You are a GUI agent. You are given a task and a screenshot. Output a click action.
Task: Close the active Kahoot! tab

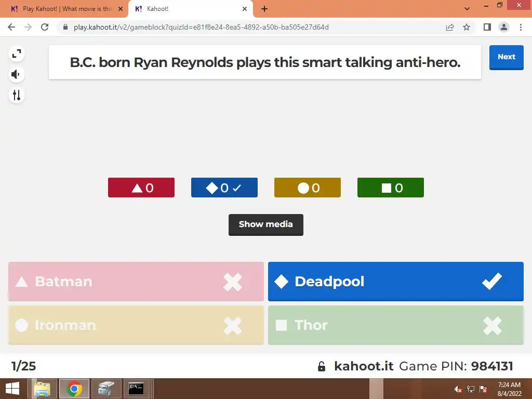(245, 9)
